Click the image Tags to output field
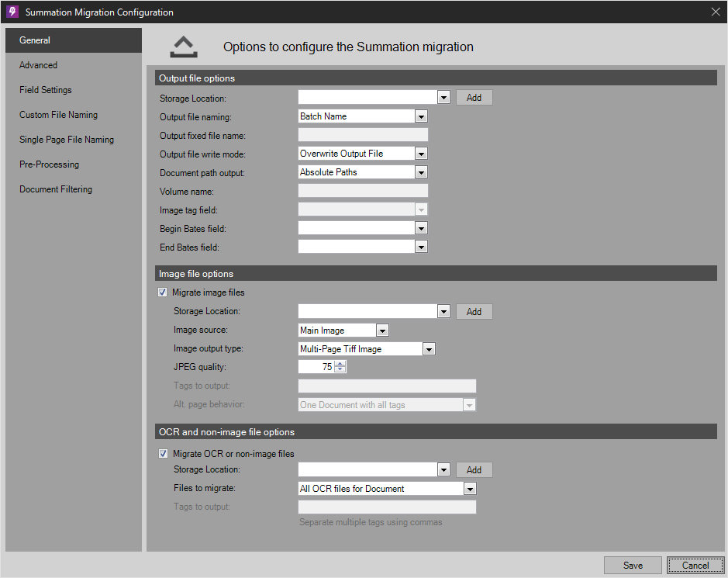728x578 pixels. (x=387, y=386)
